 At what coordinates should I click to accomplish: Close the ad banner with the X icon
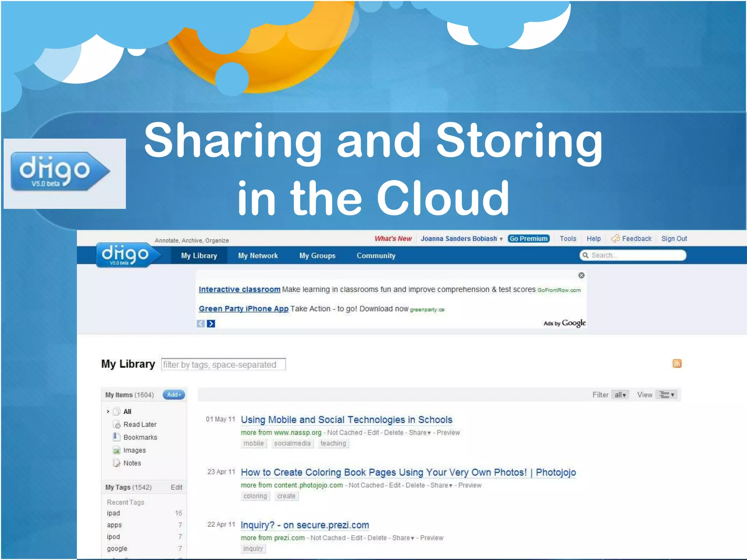[x=581, y=275]
